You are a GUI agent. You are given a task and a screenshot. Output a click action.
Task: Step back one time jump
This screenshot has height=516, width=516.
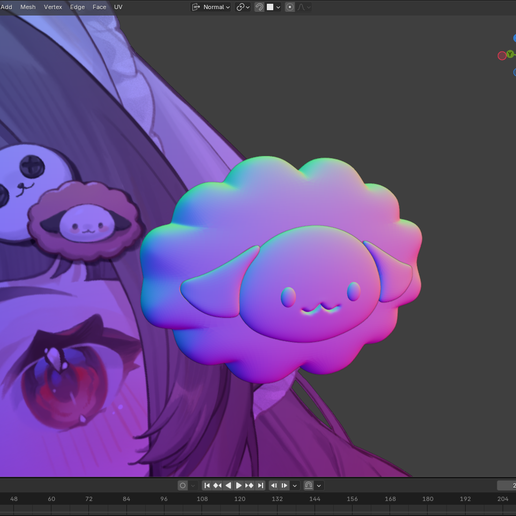[274, 485]
